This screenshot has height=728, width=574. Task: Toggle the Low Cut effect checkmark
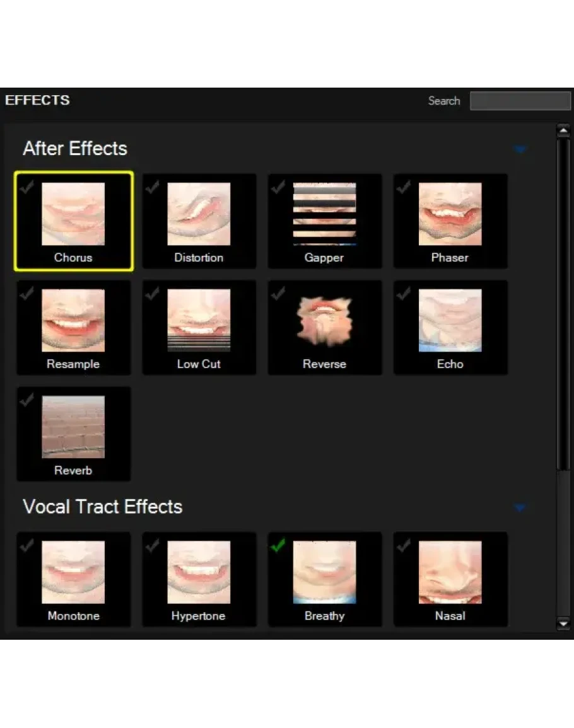(152, 294)
